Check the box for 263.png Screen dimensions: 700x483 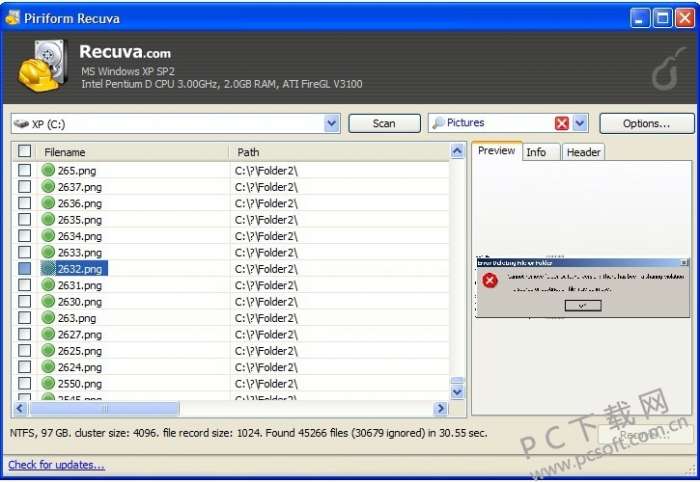click(x=25, y=318)
